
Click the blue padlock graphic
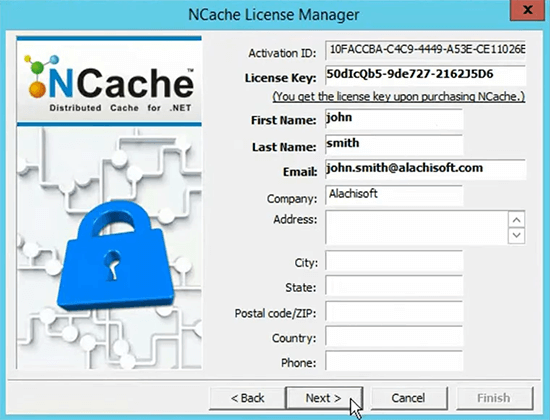coord(116,255)
